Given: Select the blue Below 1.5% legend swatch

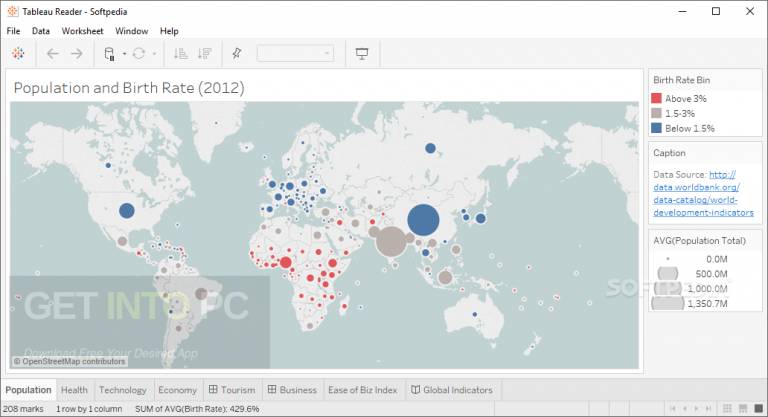Looking at the screenshot, I should tap(656, 128).
